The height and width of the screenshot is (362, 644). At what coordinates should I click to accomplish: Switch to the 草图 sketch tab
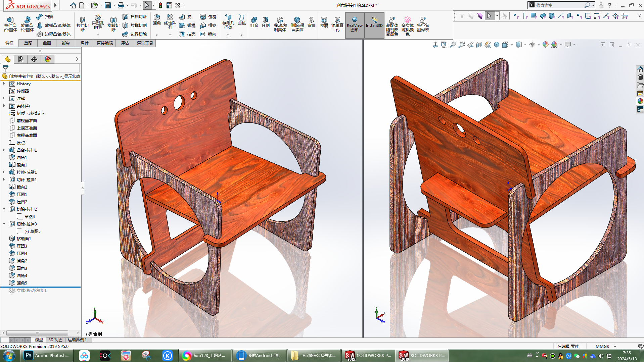(x=28, y=43)
